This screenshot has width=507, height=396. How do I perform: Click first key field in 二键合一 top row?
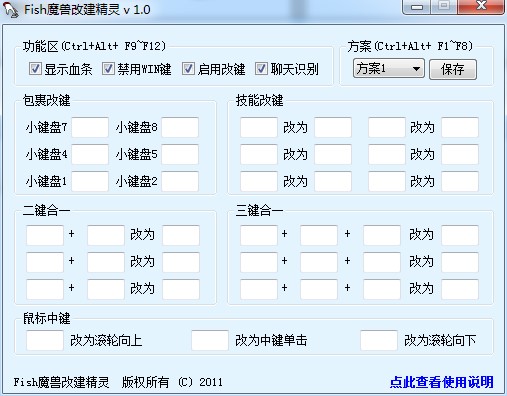coord(45,235)
